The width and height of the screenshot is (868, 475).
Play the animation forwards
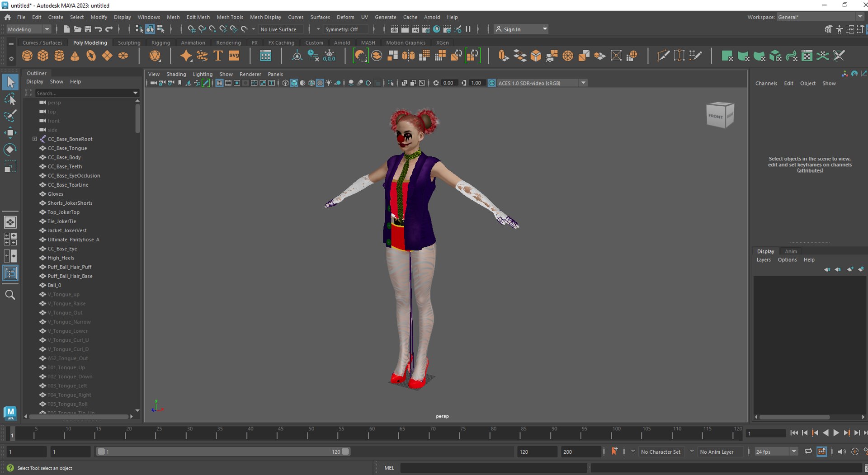point(836,433)
